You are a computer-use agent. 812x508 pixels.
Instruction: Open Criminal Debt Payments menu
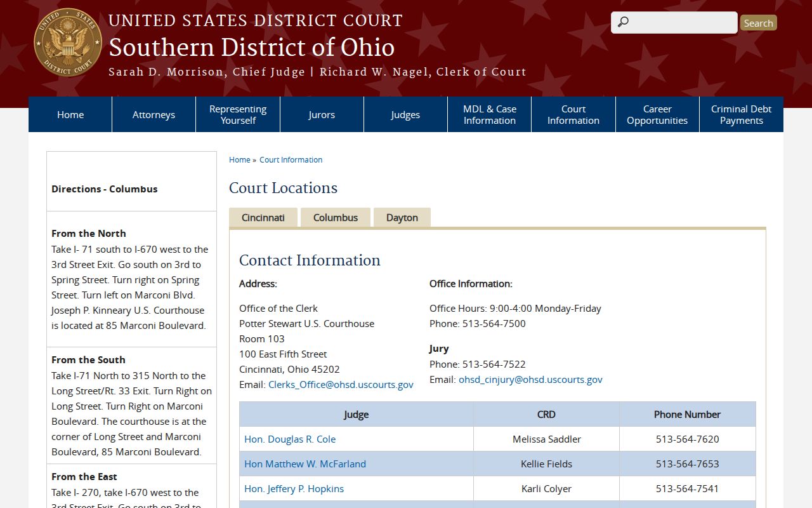(742, 114)
